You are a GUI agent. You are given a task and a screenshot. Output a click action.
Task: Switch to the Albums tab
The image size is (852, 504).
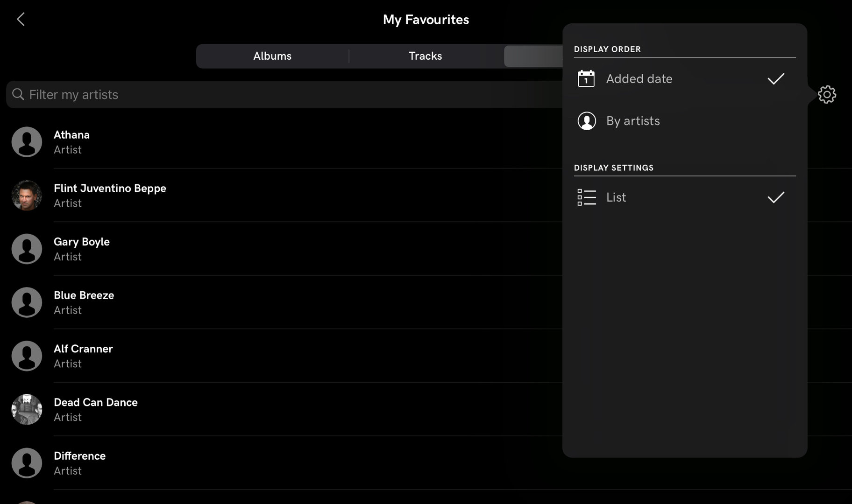[272, 56]
